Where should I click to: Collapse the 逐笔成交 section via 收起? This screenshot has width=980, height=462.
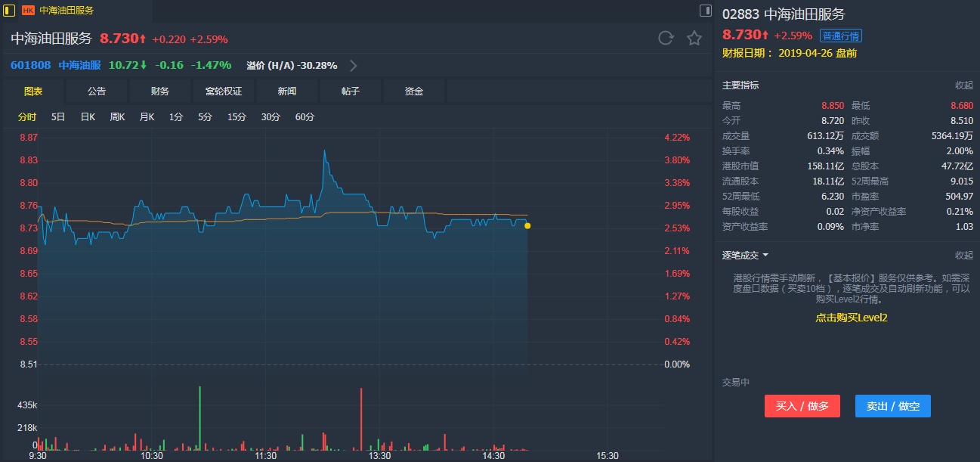tap(963, 256)
